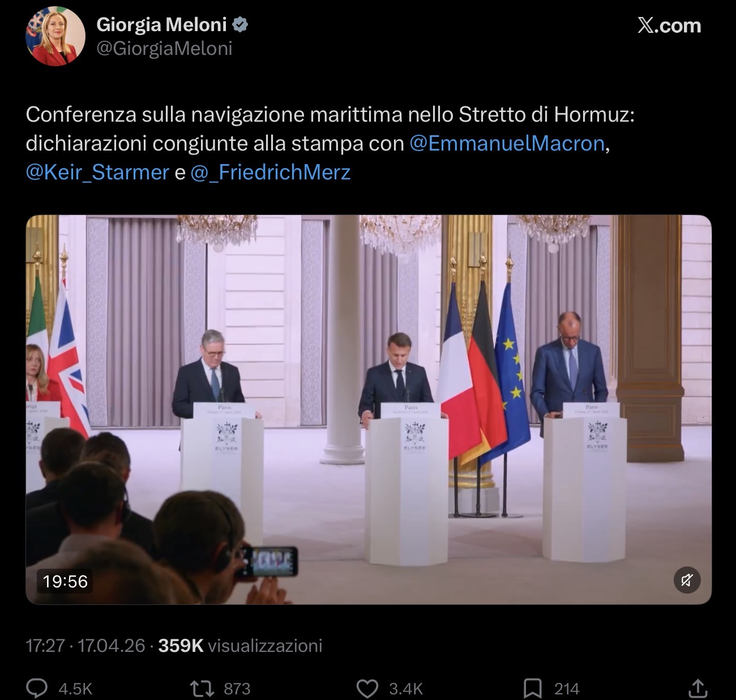
Task: Click the Giorgia Meloni display name
Action: tap(162, 24)
